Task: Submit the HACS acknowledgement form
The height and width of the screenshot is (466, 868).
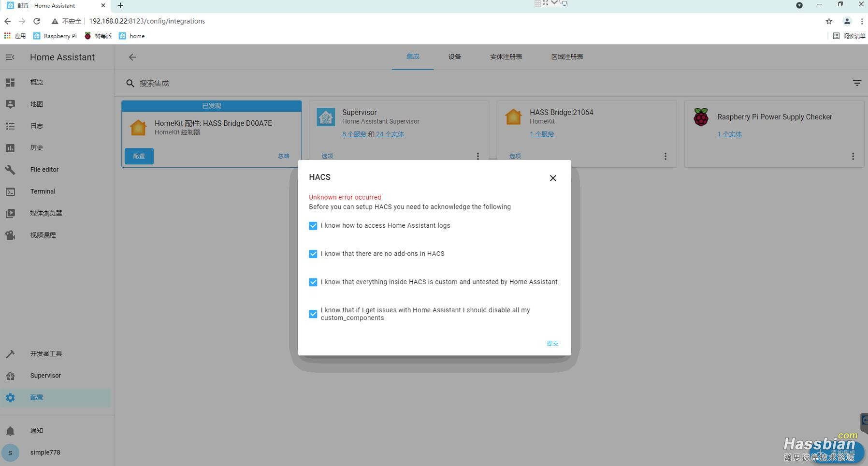Action: tap(552, 344)
